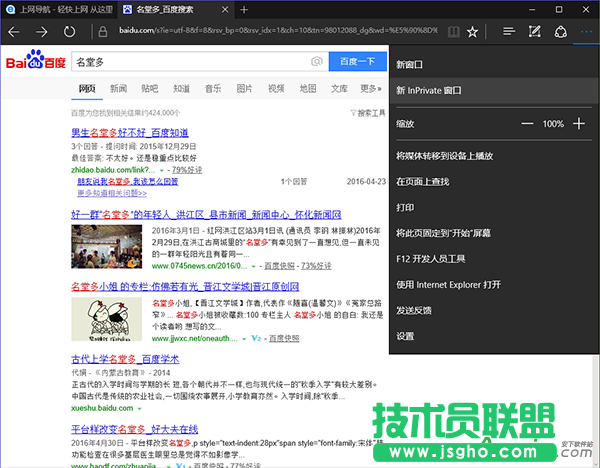The image size is (600, 468).
Task: Open result 男生名堂多好不好_百度知道
Action: coord(130,133)
